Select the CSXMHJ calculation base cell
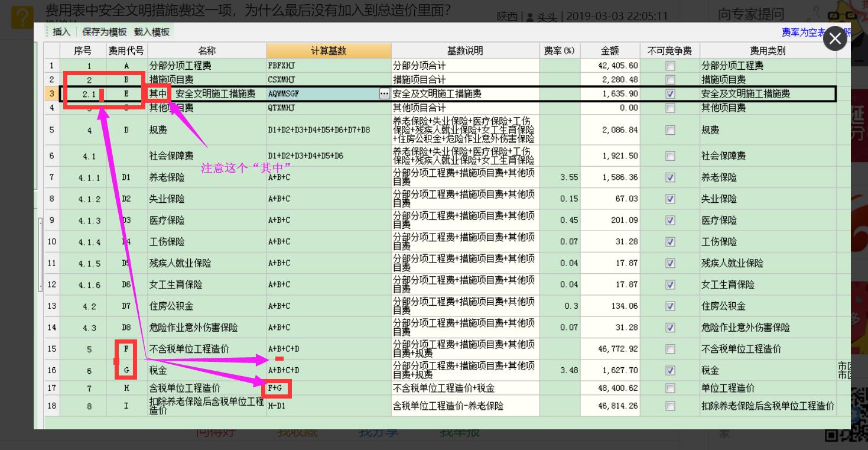This screenshot has width=868, height=450. (x=329, y=80)
